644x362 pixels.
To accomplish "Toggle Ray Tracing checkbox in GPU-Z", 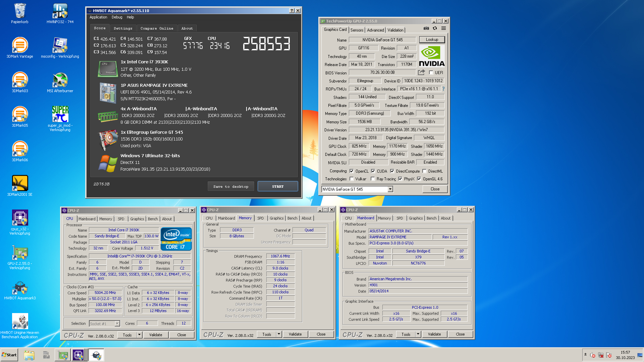I will pyautogui.click(x=373, y=179).
